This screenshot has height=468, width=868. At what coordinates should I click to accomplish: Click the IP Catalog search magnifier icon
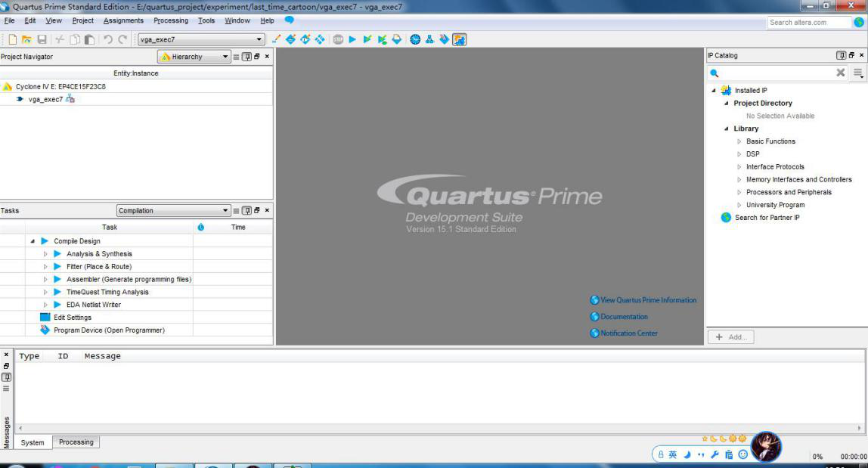tap(714, 73)
